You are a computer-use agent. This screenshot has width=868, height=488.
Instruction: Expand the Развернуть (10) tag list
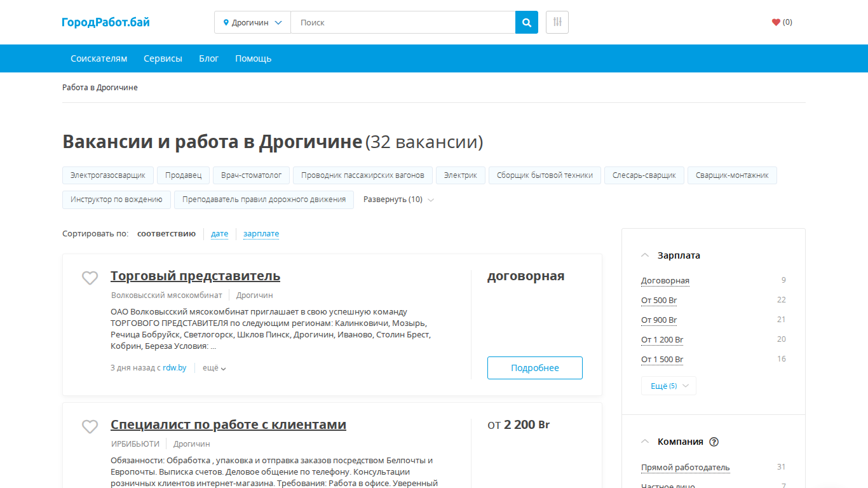click(x=398, y=200)
